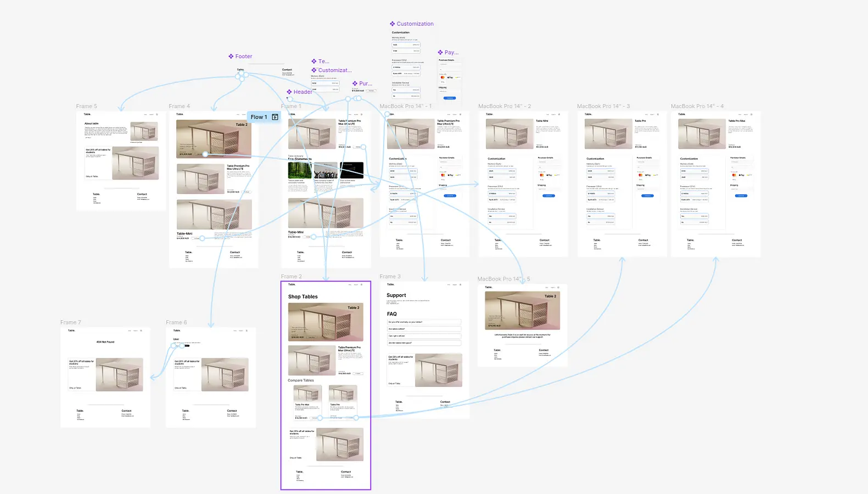Select the MacBook Pro 14" - 2 frame label
Screen dimensions: 868x494
pyautogui.click(x=505, y=106)
